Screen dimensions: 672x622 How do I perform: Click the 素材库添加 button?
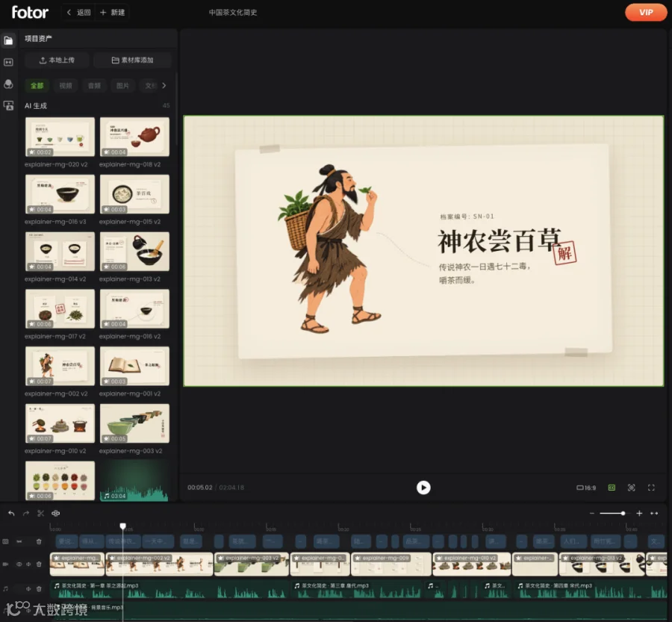coord(132,60)
